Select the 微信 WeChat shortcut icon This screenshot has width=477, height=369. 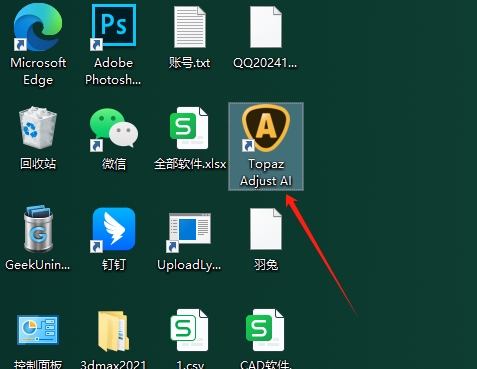point(113,129)
